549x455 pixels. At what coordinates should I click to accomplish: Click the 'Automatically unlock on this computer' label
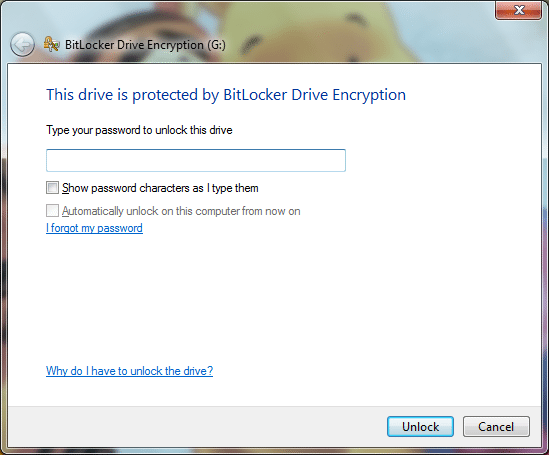point(181,211)
